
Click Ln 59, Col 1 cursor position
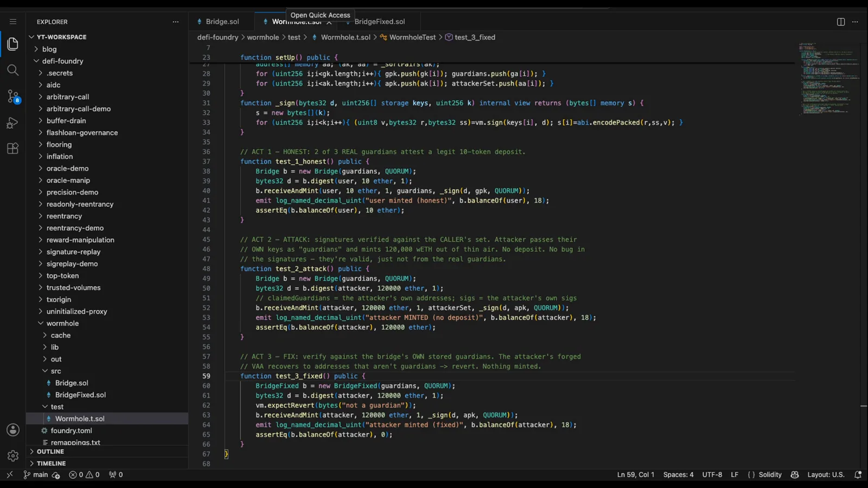(635, 474)
